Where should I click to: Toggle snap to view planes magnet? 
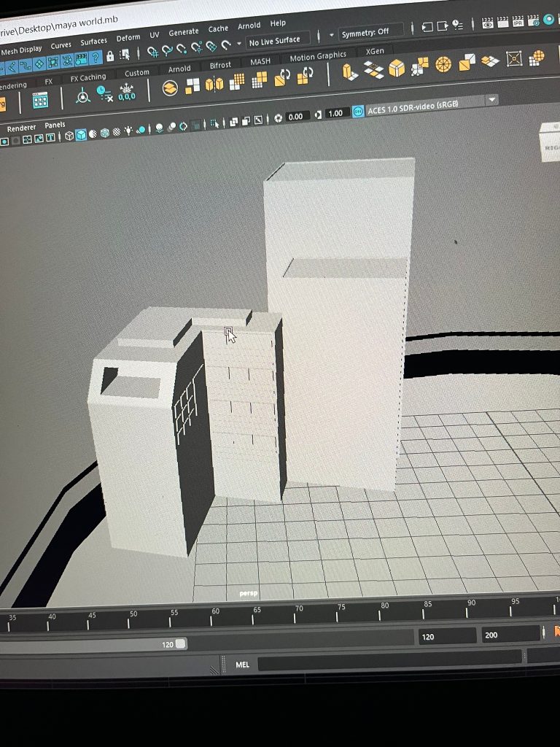point(211,46)
